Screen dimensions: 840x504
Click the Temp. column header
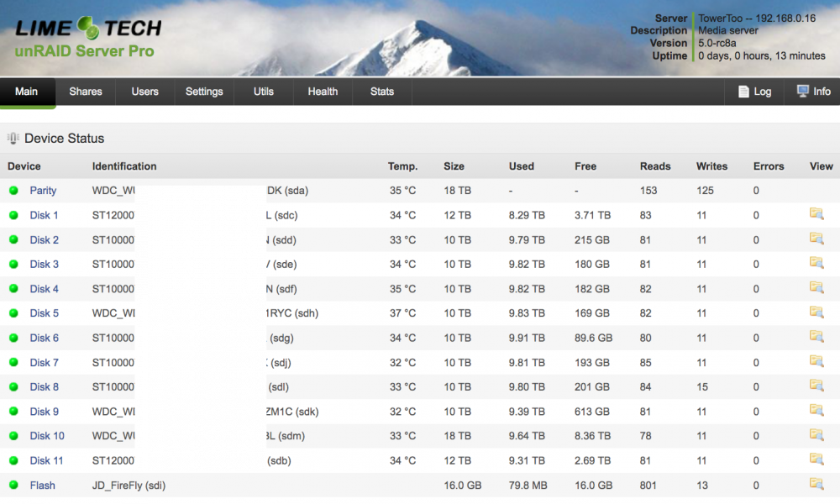pyautogui.click(x=403, y=166)
